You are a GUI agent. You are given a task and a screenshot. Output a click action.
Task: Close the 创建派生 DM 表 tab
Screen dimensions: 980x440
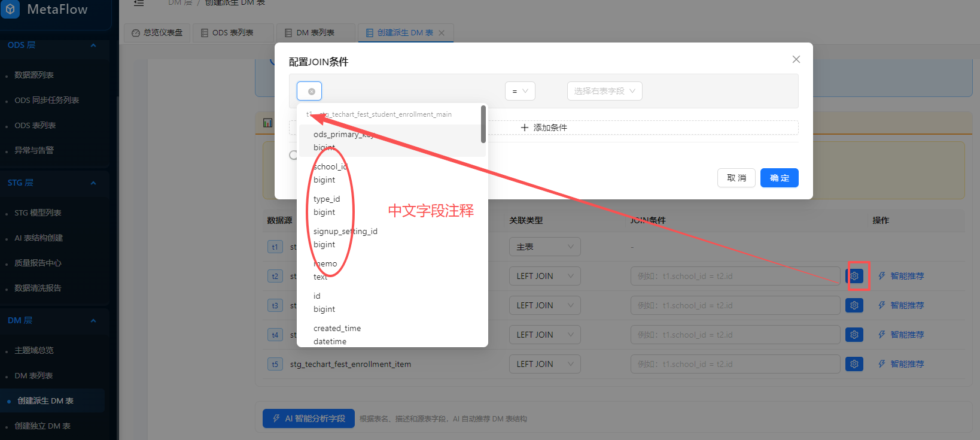pyautogui.click(x=442, y=33)
